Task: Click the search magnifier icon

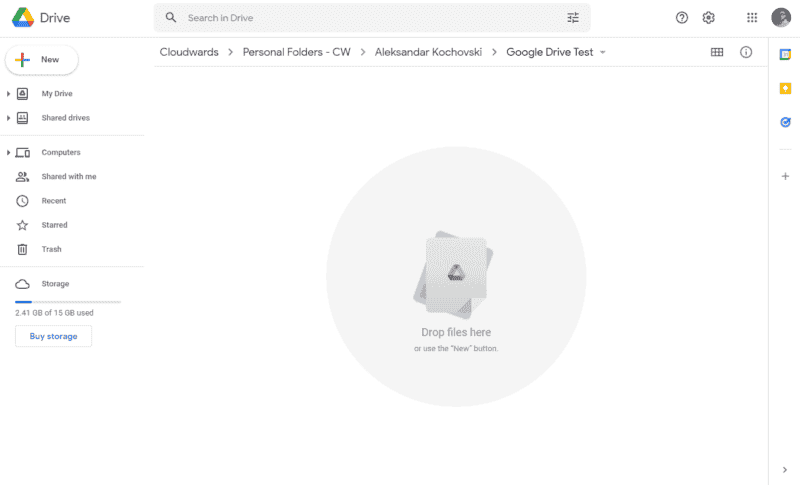Action: tap(171, 17)
